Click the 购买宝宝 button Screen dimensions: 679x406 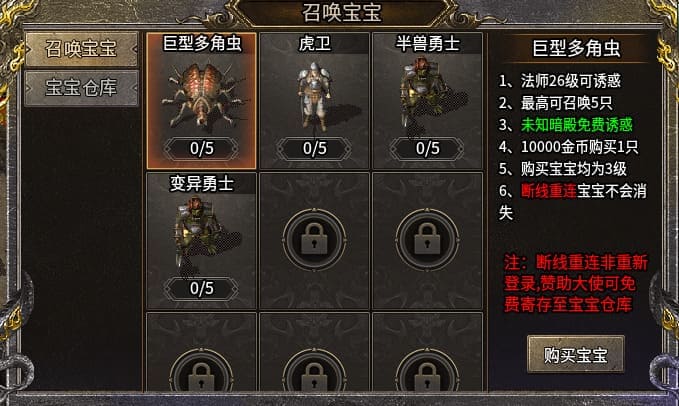coord(576,354)
